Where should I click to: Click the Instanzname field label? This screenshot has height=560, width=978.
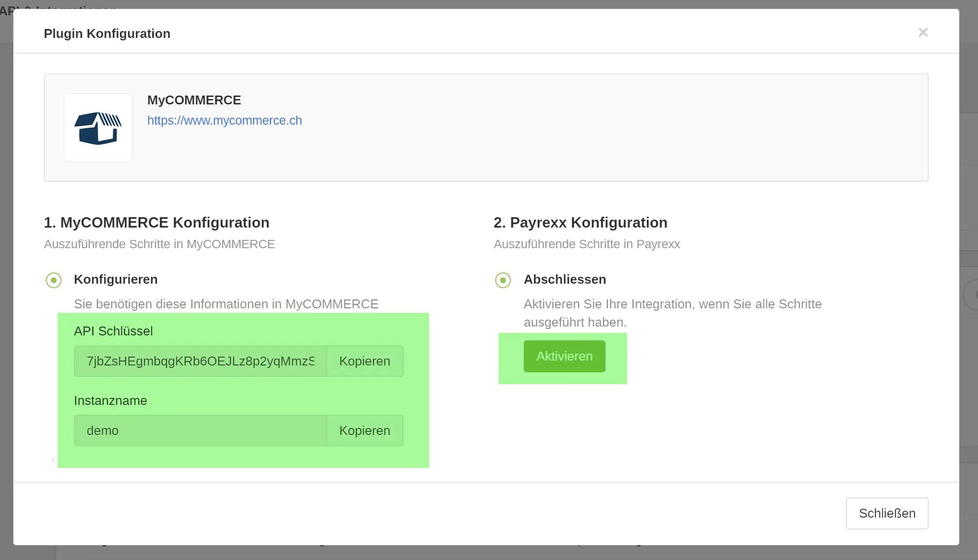[110, 400]
